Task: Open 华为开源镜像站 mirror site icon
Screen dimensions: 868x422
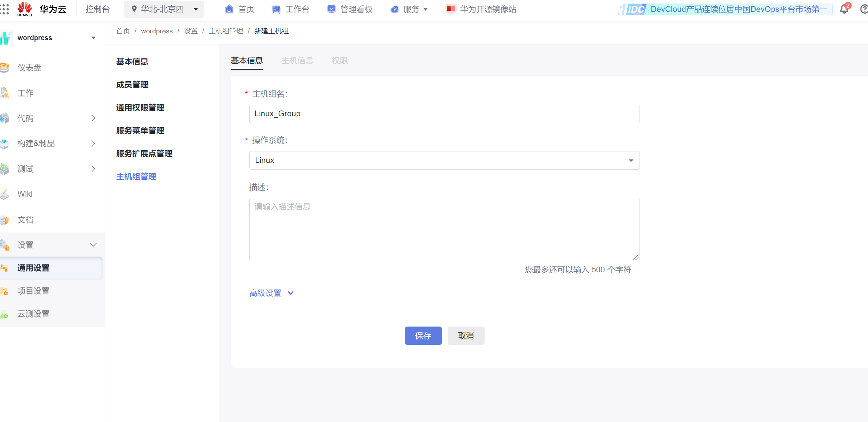Action: [450, 9]
